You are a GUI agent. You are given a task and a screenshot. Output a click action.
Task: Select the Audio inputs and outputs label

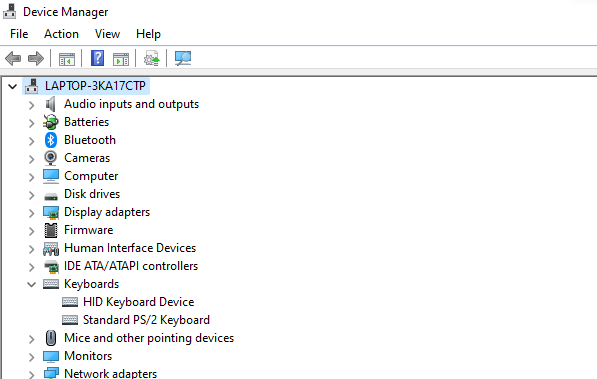(131, 104)
